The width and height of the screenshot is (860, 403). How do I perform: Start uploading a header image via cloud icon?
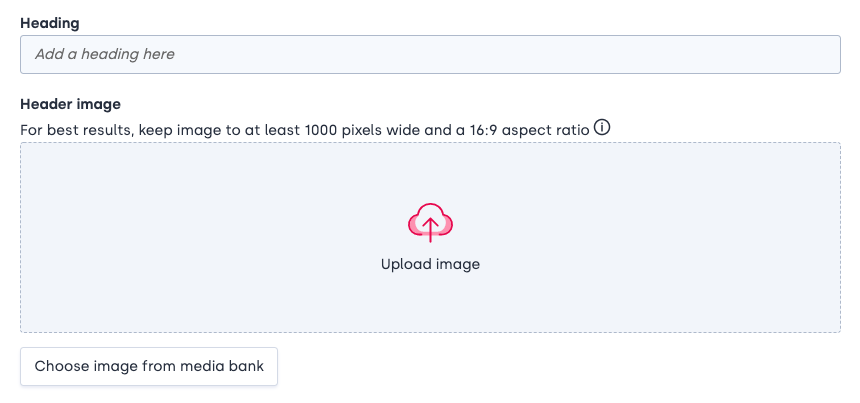tap(431, 222)
